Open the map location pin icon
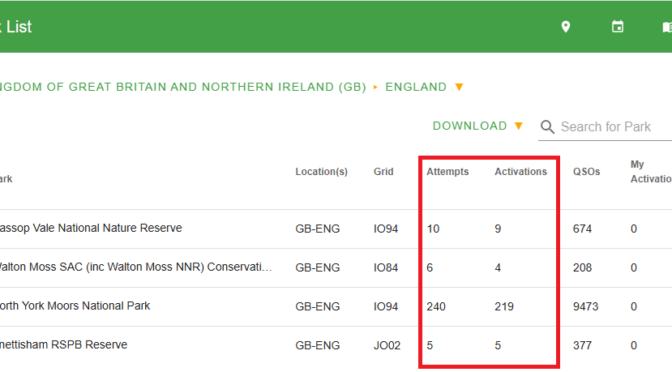The height and width of the screenshot is (372, 672). point(566,27)
